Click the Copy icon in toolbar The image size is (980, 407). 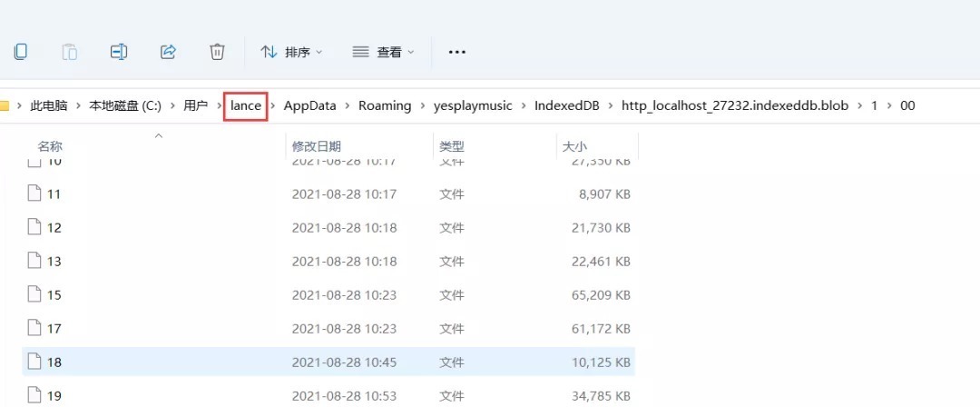coord(20,52)
